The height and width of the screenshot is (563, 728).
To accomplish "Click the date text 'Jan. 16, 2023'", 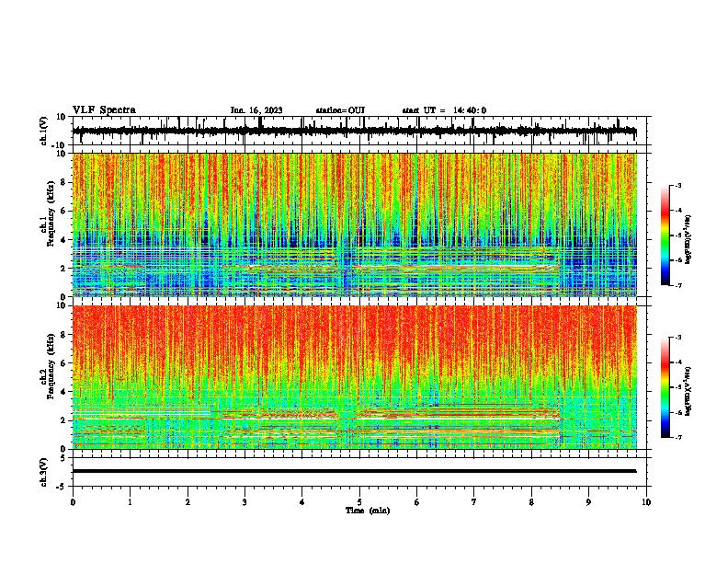I will pyautogui.click(x=256, y=110).
